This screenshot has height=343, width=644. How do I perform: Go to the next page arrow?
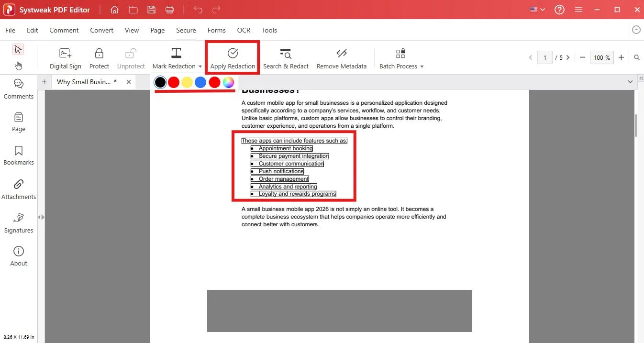pos(568,57)
